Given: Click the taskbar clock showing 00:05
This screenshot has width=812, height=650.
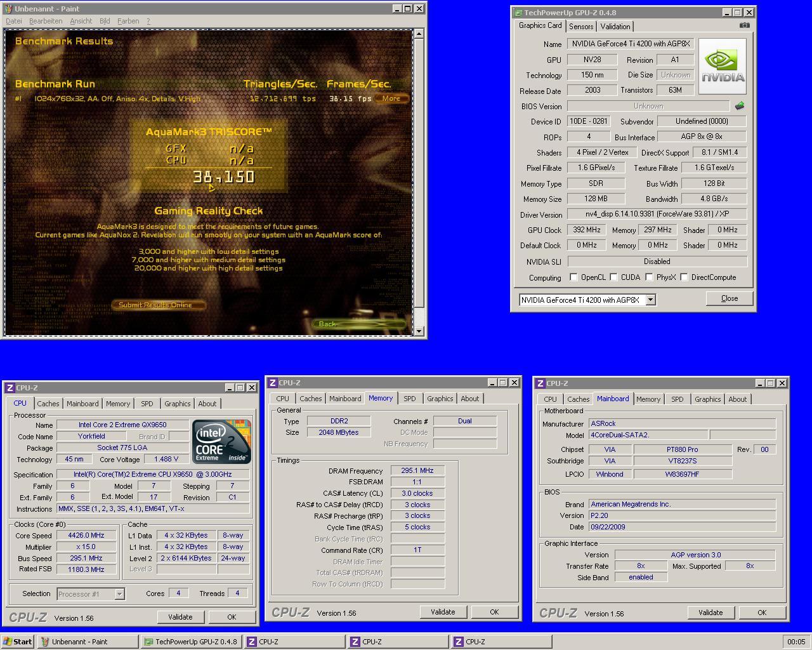Looking at the screenshot, I should (796, 642).
